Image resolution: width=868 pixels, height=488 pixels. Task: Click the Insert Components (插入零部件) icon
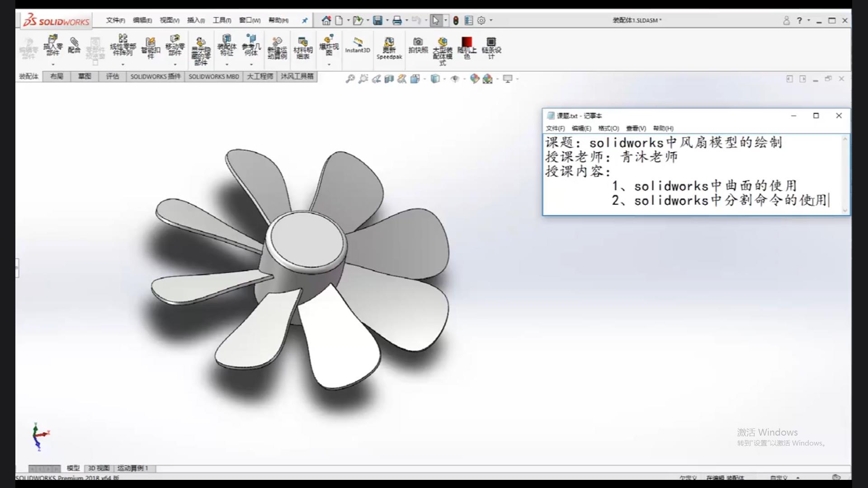click(53, 46)
